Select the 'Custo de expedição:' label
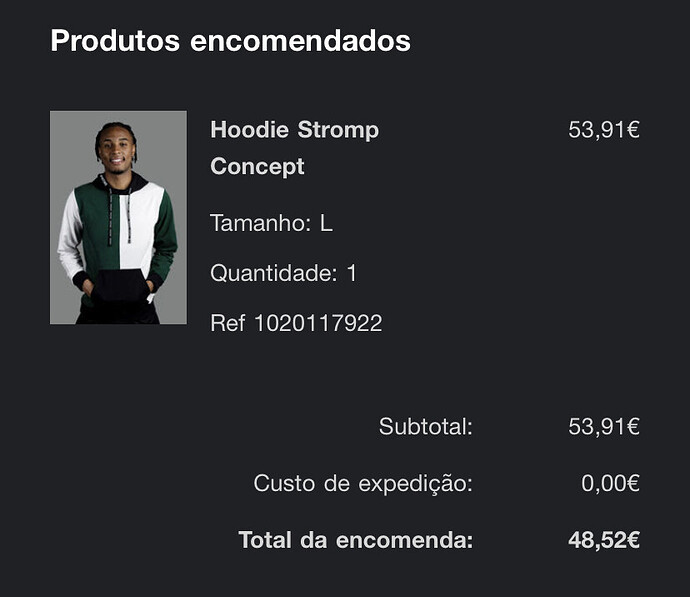The image size is (690, 597). pos(363,483)
